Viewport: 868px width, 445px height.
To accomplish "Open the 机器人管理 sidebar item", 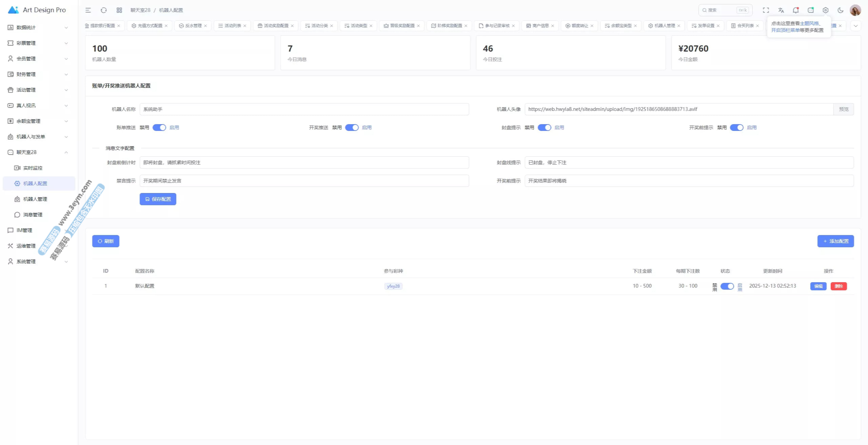I will (35, 199).
